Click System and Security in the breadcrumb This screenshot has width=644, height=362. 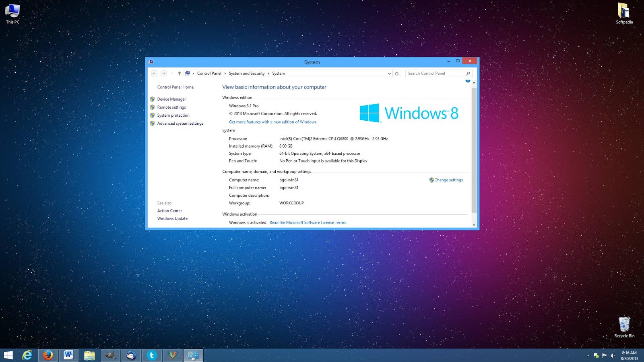(x=247, y=73)
